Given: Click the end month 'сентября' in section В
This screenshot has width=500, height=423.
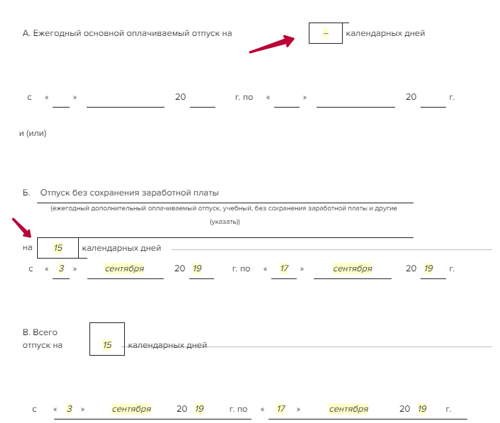Looking at the screenshot, I should tap(348, 409).
